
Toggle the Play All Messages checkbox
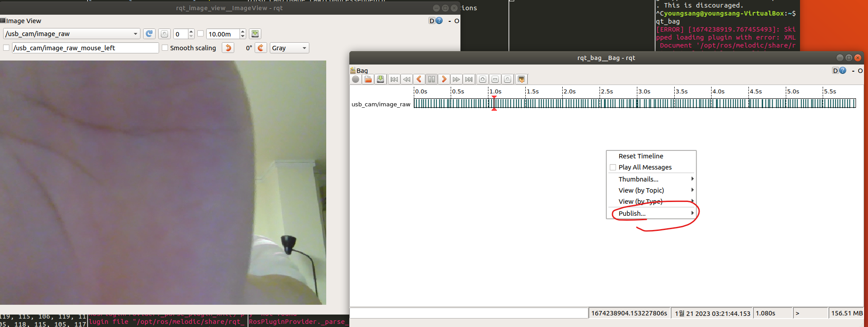(613, 167)
